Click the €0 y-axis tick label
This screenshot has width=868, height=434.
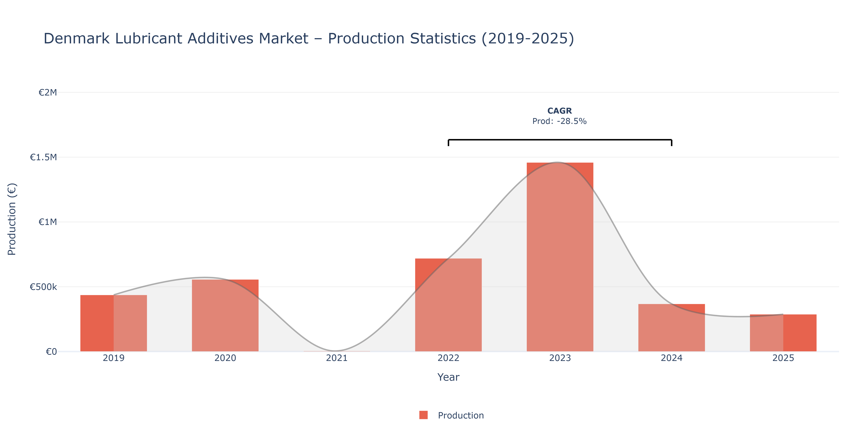pos(51,352)
